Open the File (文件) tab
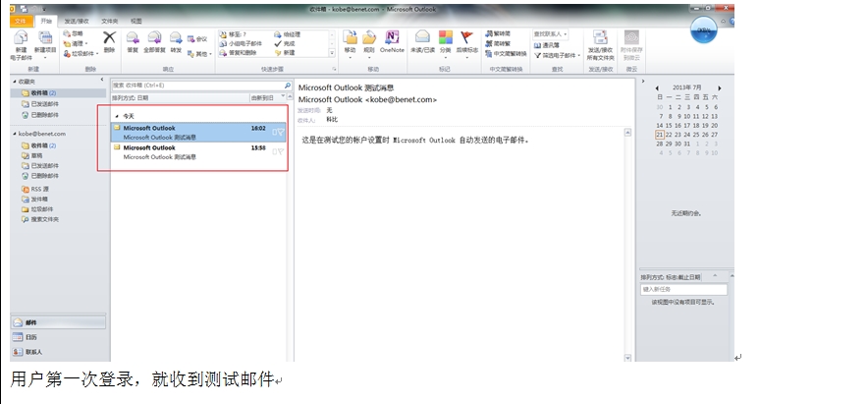Image resolution: width=868 pixels, height=404 pixels. point(21,21)
